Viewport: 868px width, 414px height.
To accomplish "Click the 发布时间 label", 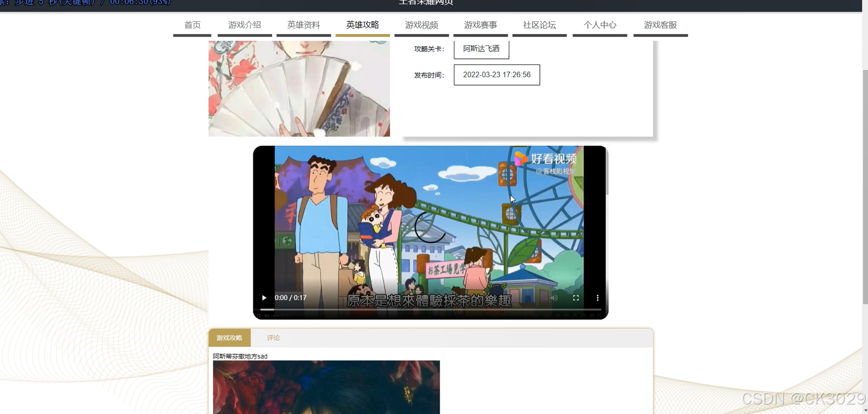I will coord(429,75).
